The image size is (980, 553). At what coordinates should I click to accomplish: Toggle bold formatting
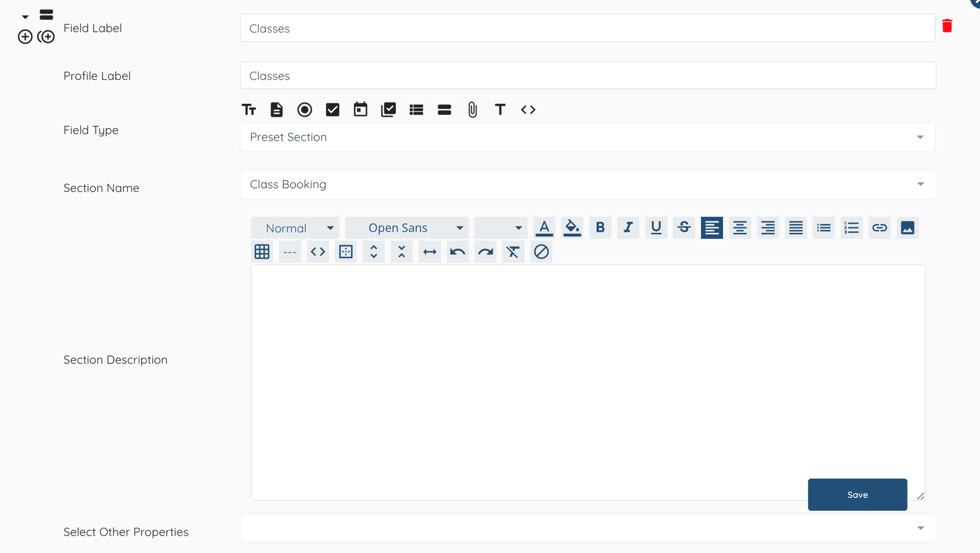(x=600, y=228)
